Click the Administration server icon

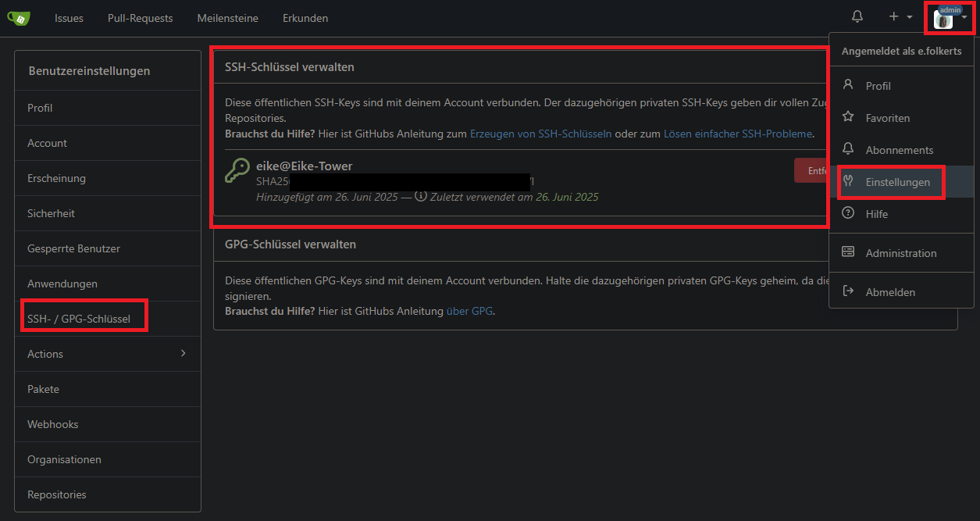click(848, 252)
